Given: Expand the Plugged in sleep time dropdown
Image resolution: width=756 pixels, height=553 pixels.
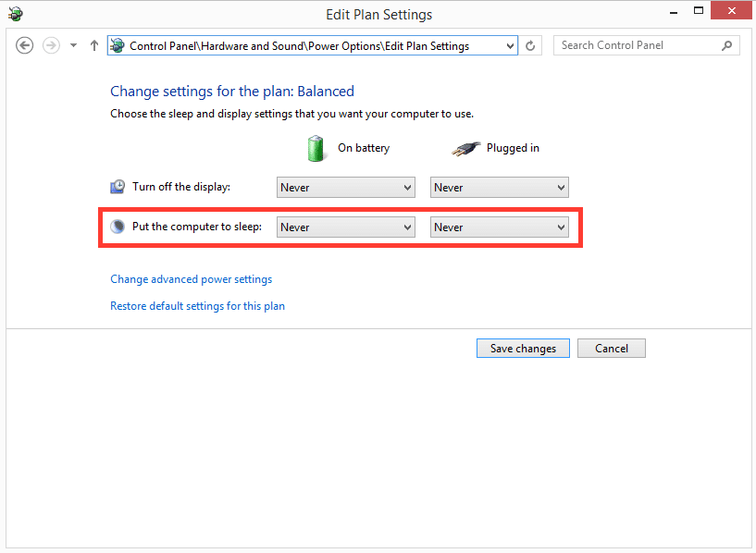Looking at the screenshot, I should (x=499, y=227).
